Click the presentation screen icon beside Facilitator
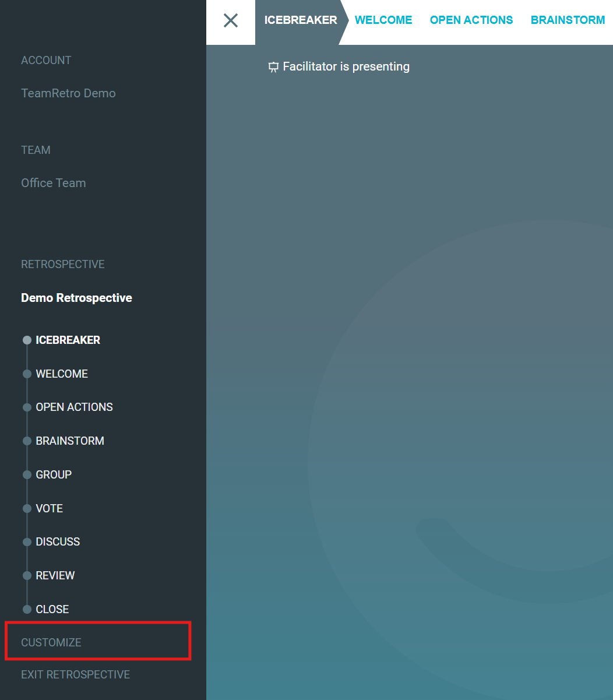The height and width of the screenshot is (700, 613). pos(273,67)
